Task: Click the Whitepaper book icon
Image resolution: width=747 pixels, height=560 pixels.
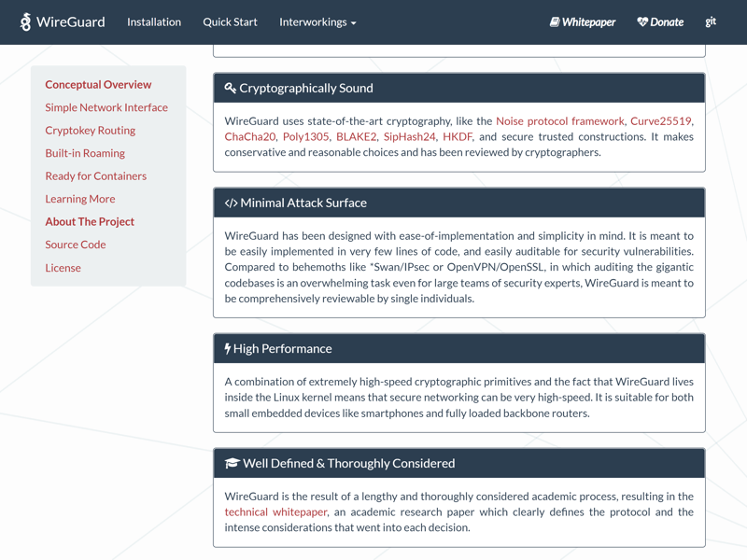Action: [555, 21]
